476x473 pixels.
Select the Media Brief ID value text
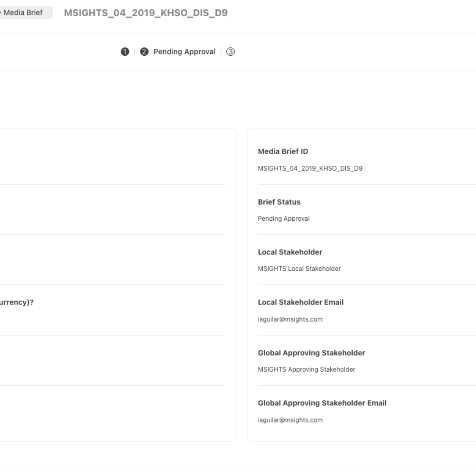(310, 168)
